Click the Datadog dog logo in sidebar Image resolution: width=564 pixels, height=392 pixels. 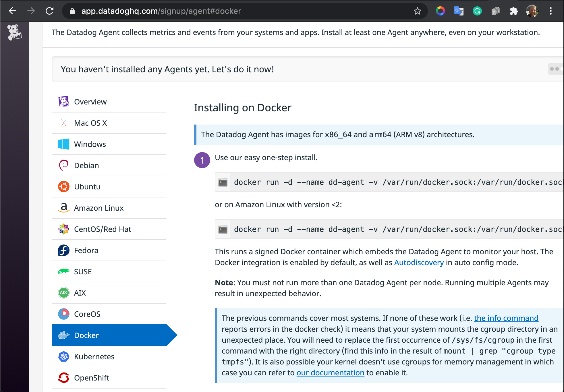click(x=14, y=32)
